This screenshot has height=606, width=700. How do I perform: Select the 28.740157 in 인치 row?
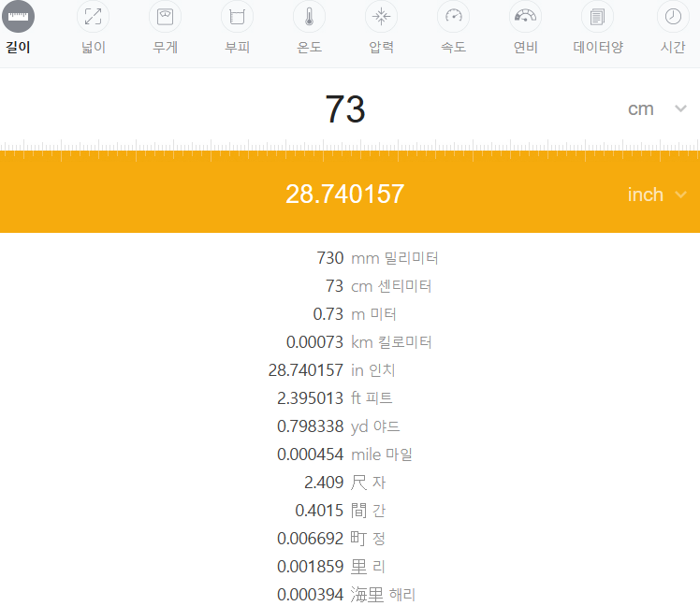pyautogui.click(x=331, y=370)
